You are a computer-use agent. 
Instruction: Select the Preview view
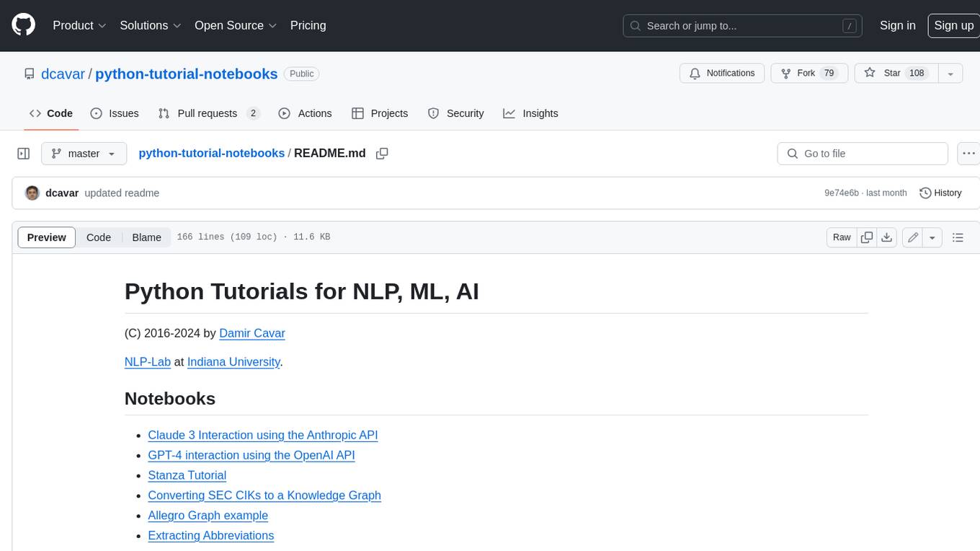click(x=47, y=237)
